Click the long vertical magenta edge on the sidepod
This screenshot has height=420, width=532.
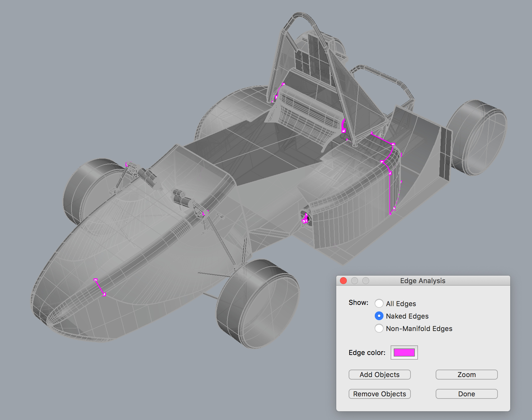(390, 194)
